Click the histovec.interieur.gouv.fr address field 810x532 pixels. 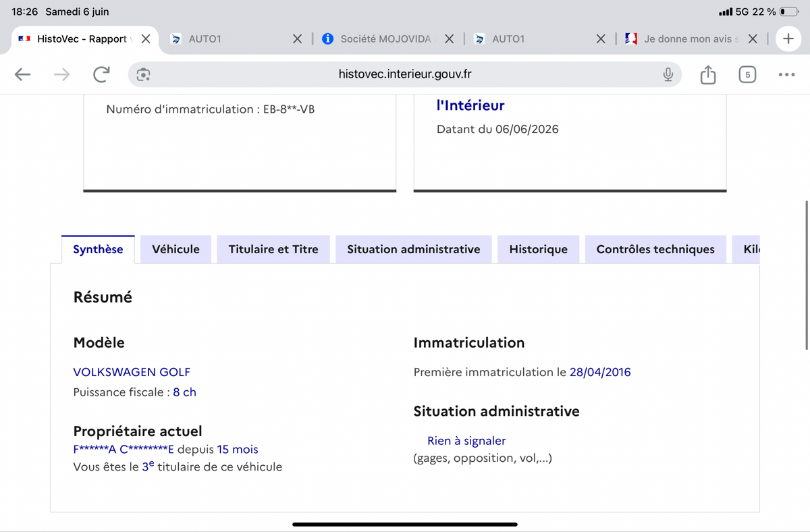405,74
